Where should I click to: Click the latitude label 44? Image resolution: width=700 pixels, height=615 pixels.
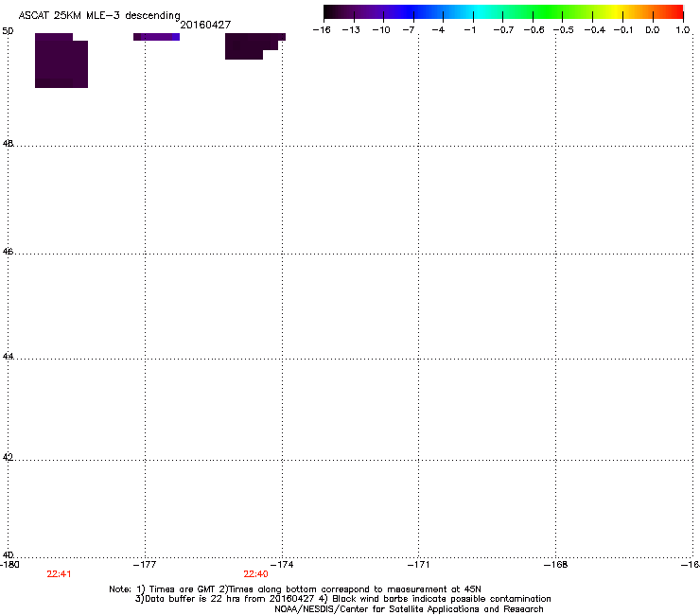(8, 357)
